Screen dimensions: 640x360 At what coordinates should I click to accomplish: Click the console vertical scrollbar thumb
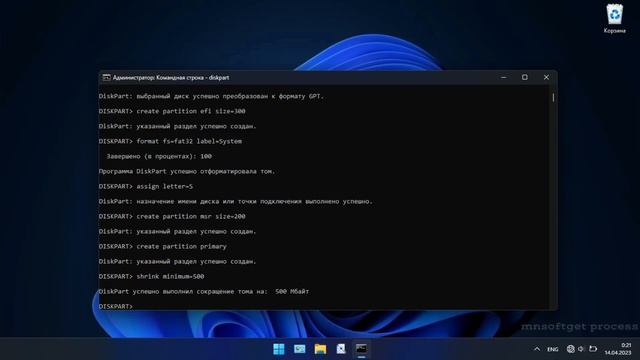[x=553, y=97]
